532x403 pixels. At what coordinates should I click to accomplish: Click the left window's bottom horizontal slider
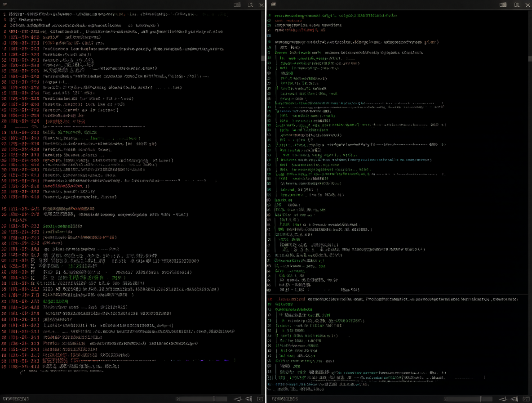202,399
